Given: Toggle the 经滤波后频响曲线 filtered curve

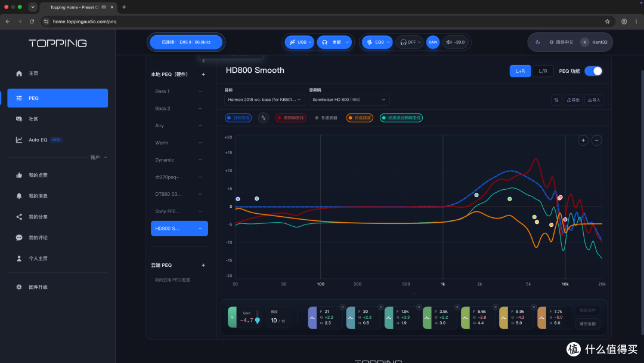Looking at the screenshot, I should coord(401,118).
